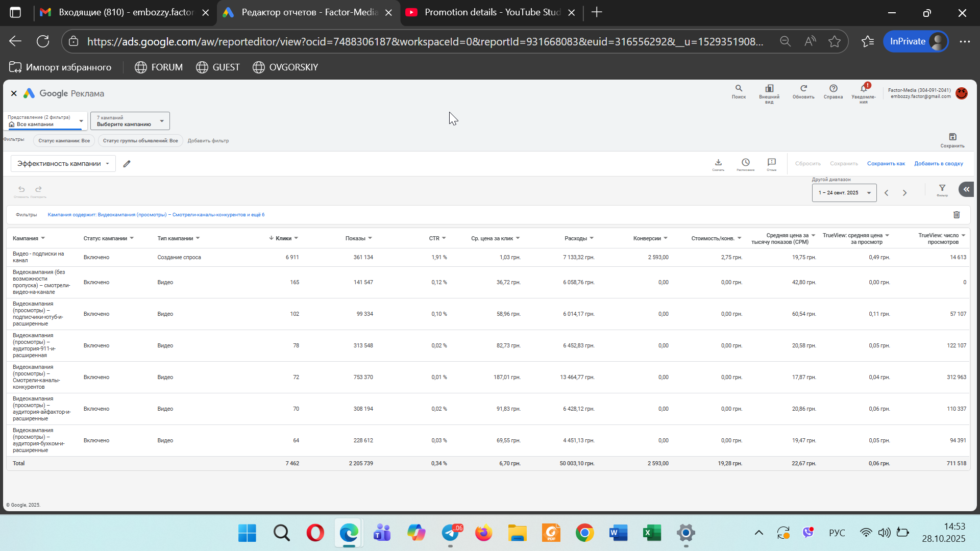Image resolution: width=980 pixels, height=551 pixels.
Task: Open Telegram from the taskbar
Action: click(450, 533)
